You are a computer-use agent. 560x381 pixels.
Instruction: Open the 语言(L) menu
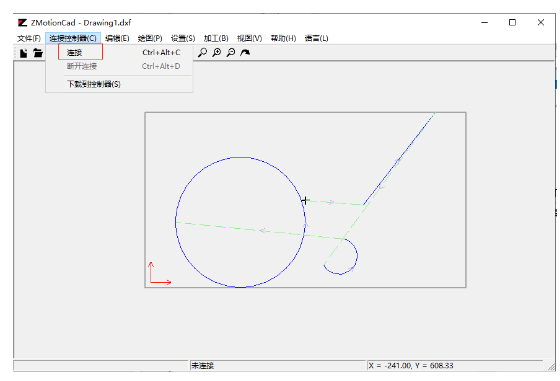pos(316,38)
